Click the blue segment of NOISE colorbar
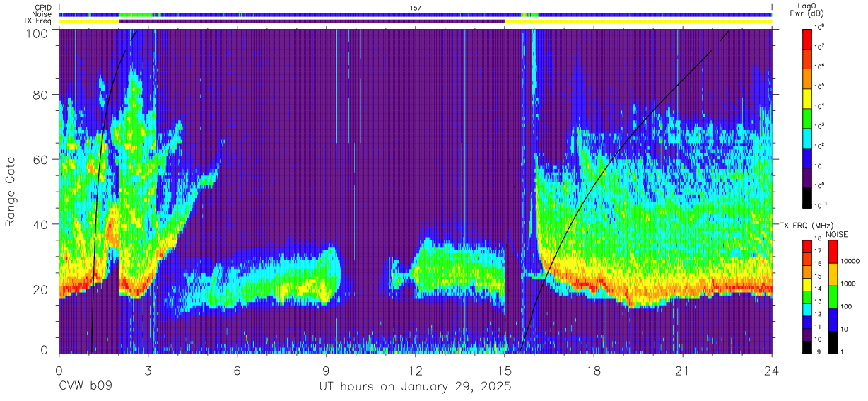Image resolution: width=868 pixels, height=401 pixels. [x=832, y=319]
